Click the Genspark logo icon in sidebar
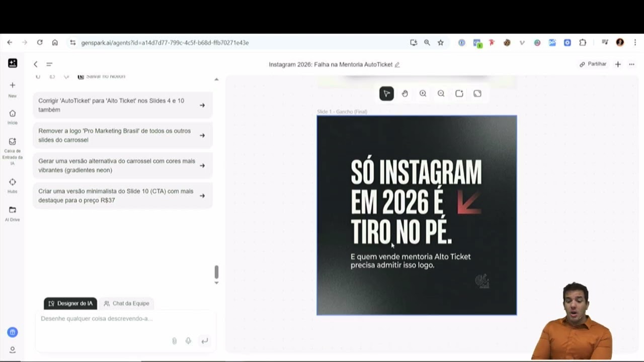644x362 pixels. (x=13, y=63)
